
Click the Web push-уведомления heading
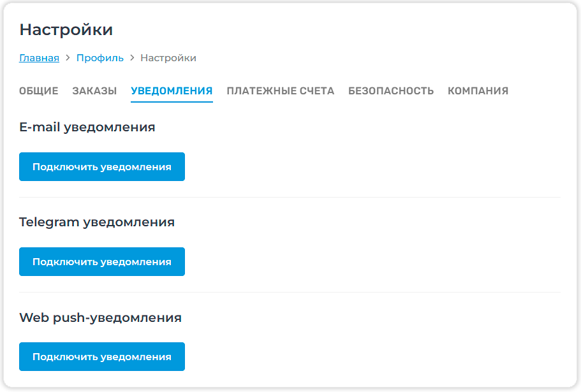[100, 317]
